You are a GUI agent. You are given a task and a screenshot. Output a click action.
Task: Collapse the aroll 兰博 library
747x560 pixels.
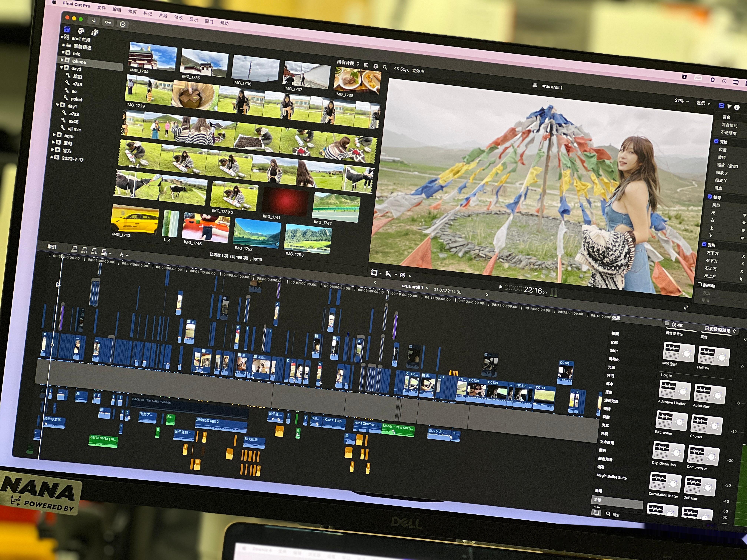(62, 37)
